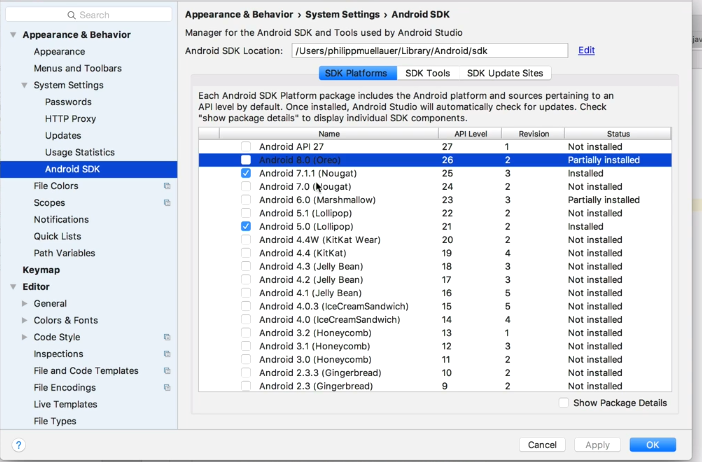This screenshot has width=702, height=462.
Task: Open Quick Lists settings
Action: (57, 236)
